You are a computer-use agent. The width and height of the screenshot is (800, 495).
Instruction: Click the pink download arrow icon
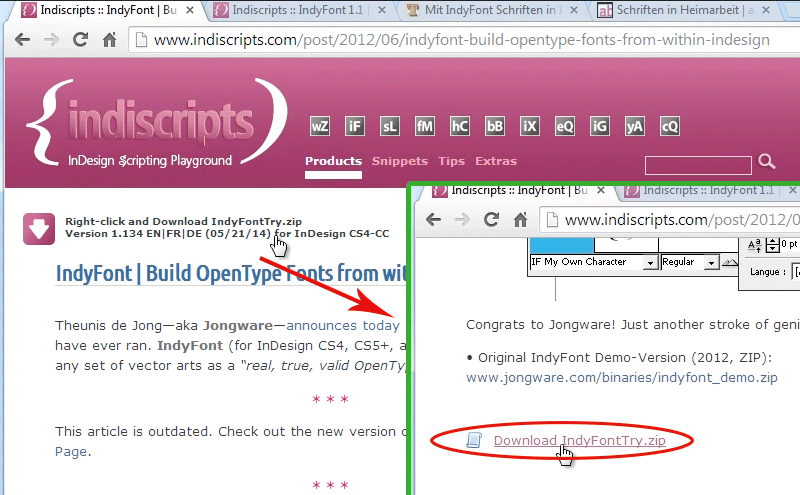pos(39,229)
